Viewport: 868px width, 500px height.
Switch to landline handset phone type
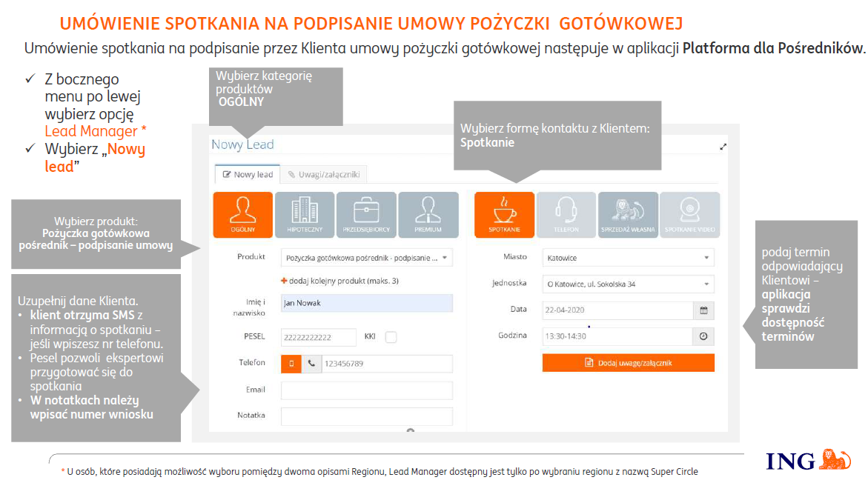click(311, 364)
